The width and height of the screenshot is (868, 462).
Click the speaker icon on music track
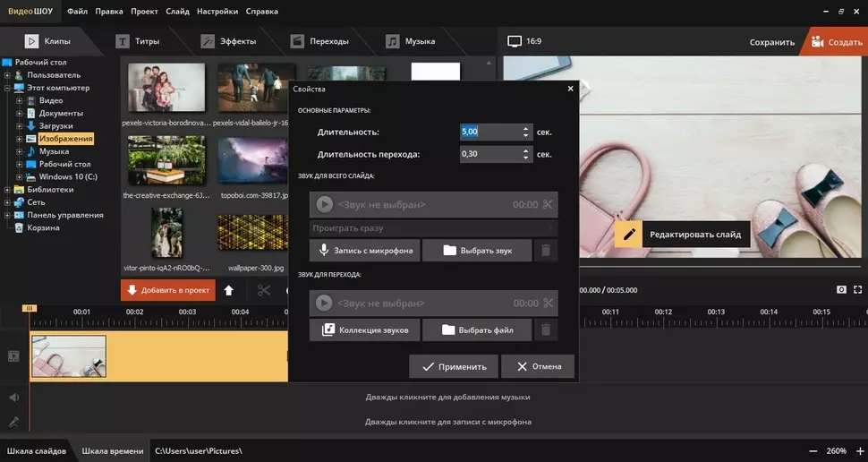point(14,398)
